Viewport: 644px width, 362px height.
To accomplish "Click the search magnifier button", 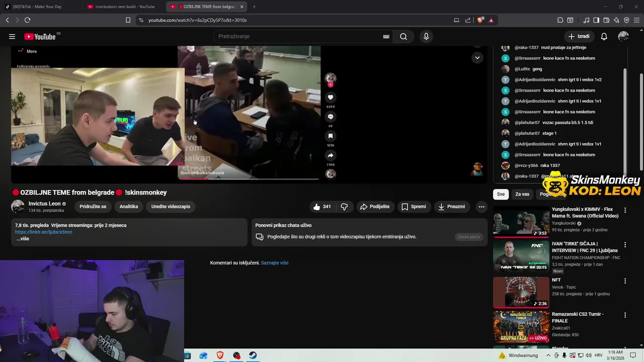I will 404,36.
